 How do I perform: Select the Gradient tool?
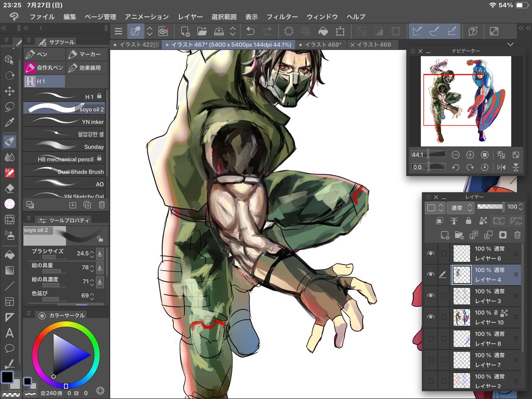click(x=9, y=270)
